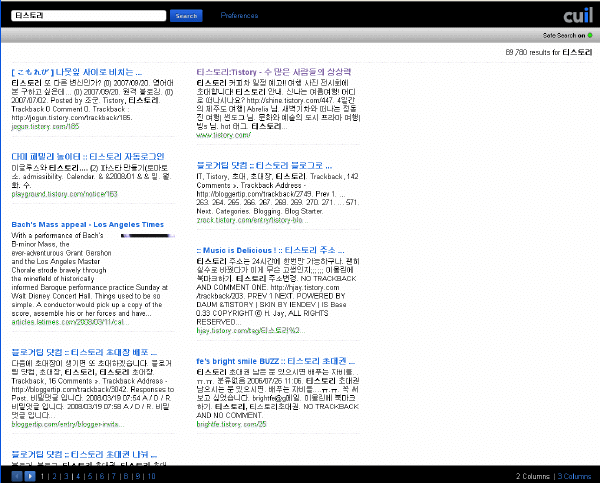600x483 pixels.
Task: Open results page 3
Action: (67, 476)
